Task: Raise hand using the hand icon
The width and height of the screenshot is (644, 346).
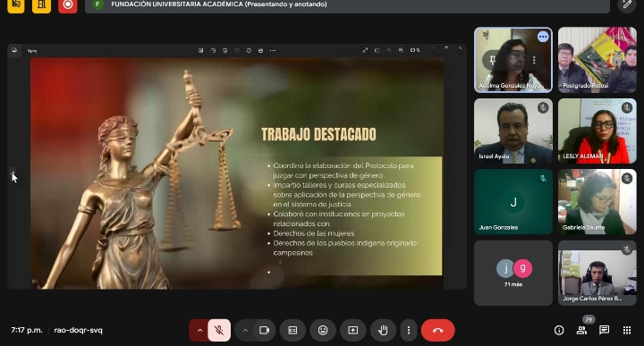Action: (383, 330)
